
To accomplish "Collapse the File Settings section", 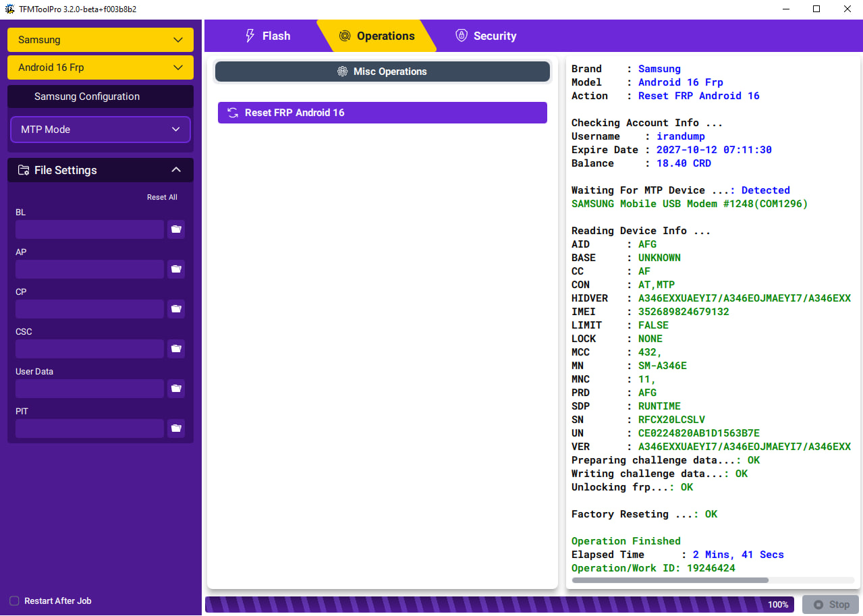I will click(x=176, y=170).
